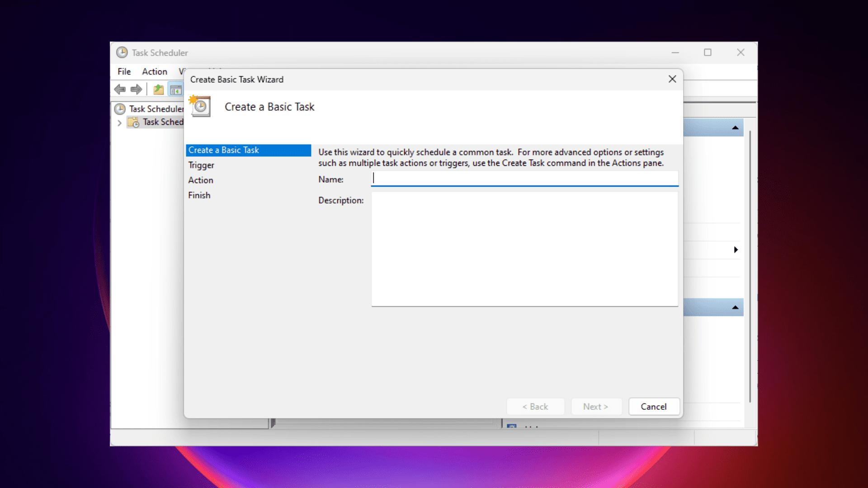This screenshot has width=868, height=488.
Task: Click the Task Scheduler title bar clock icon
Action: click(x=122, y=52)
